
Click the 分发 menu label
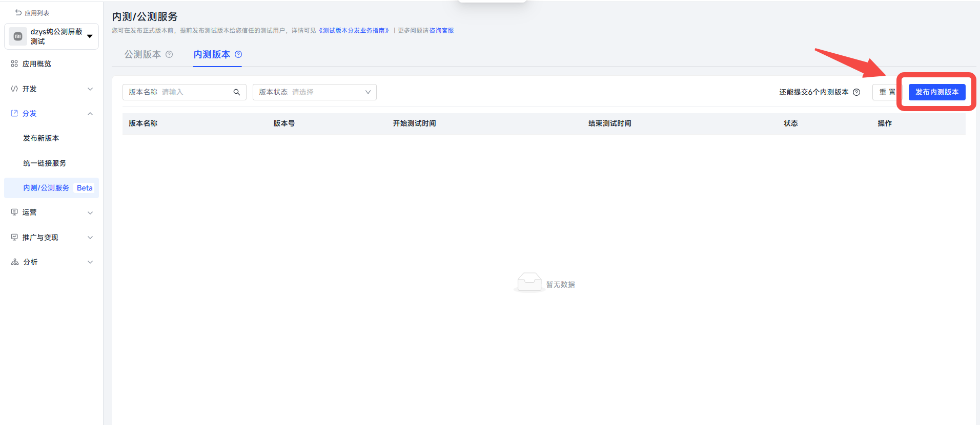[29, 114]
